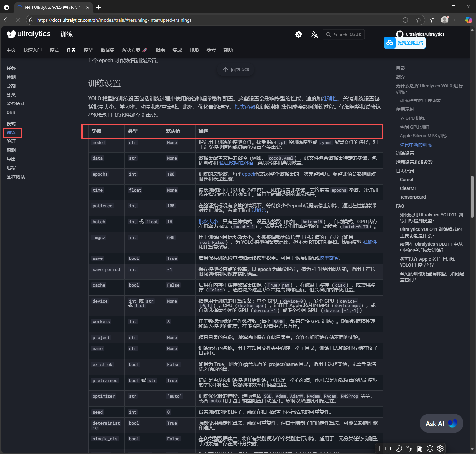Select 姿势估计 in left sidebar
Viewport: 476px width, 454px height.
pyautogui.click(x=16, y=103)
